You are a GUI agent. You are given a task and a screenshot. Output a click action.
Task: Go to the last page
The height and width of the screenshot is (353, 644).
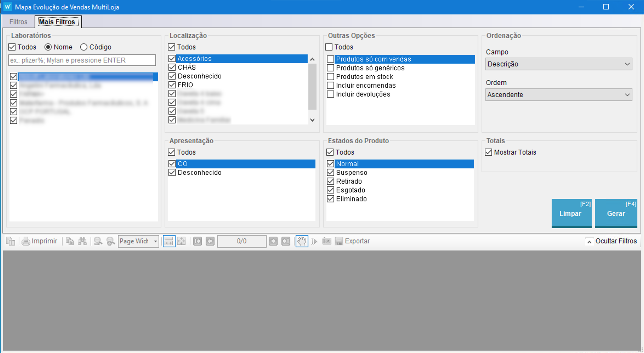[286, 241]
